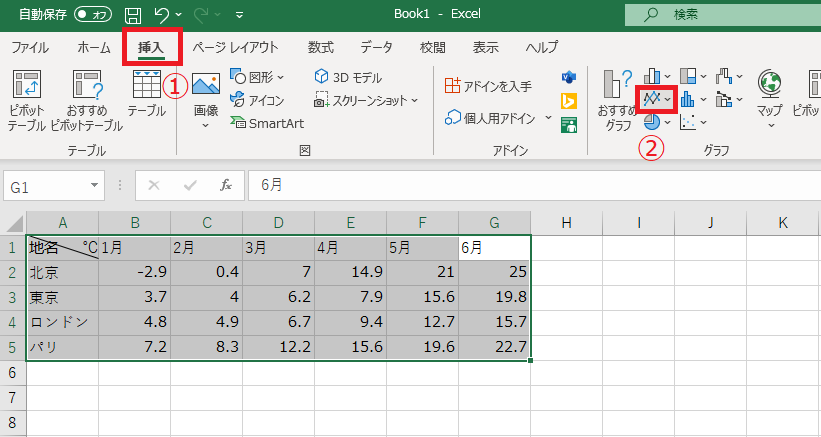Open the Visio Data Visualizer add-in icon
The height and width of the screenshot is (437, 821).
569,77
